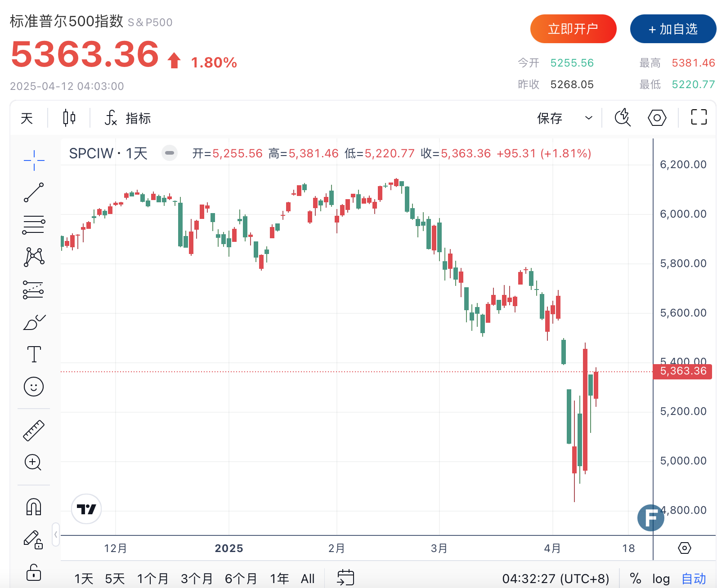Select the brush drawing tool
Screen dimensions: 717x588
click(34, 322)
